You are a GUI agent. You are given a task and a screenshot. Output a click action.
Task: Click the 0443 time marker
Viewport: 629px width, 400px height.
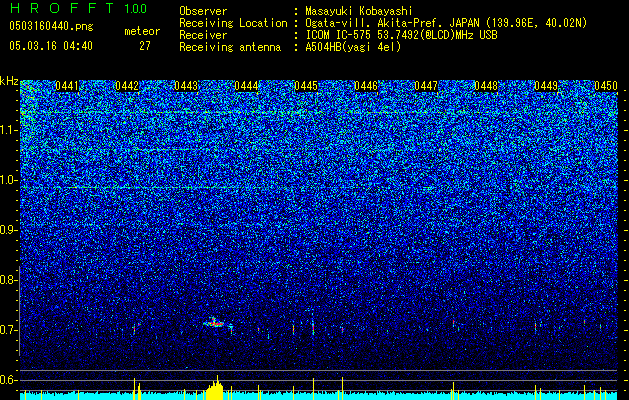click(186, 86)
